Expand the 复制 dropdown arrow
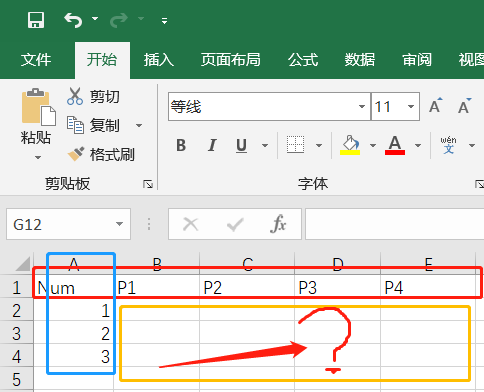Screen dimensions: 484x392 tap(139, 126)
